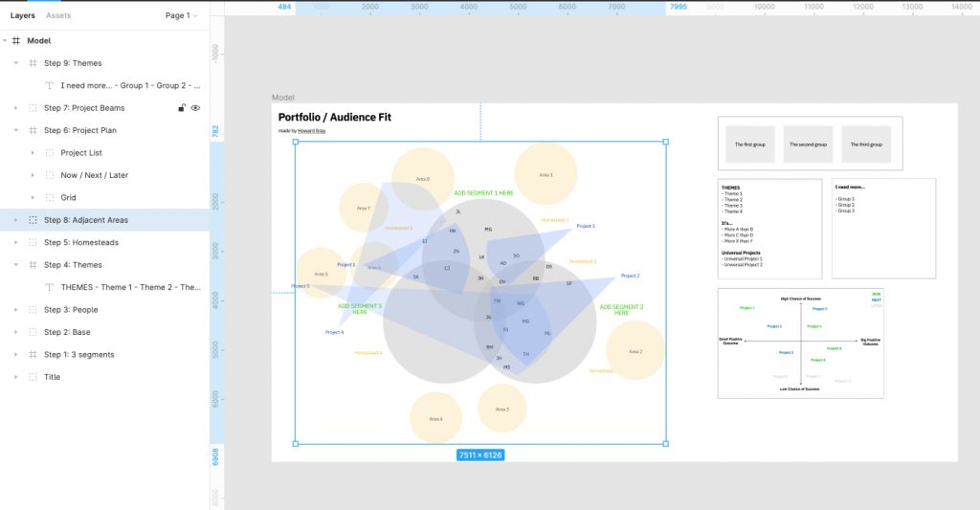The image size is (980, 510).
Task: Collapse the Model frame in layers
Action: (5, 40)
